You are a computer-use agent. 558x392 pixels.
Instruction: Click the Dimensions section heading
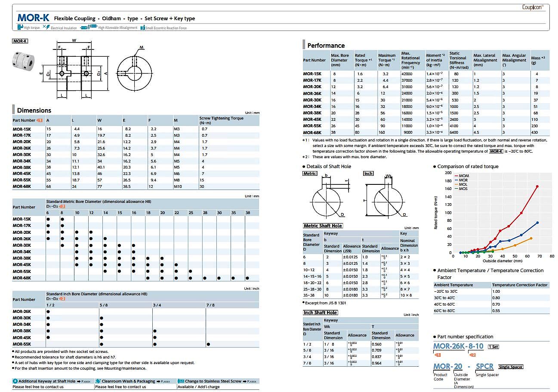coord(34,110)
